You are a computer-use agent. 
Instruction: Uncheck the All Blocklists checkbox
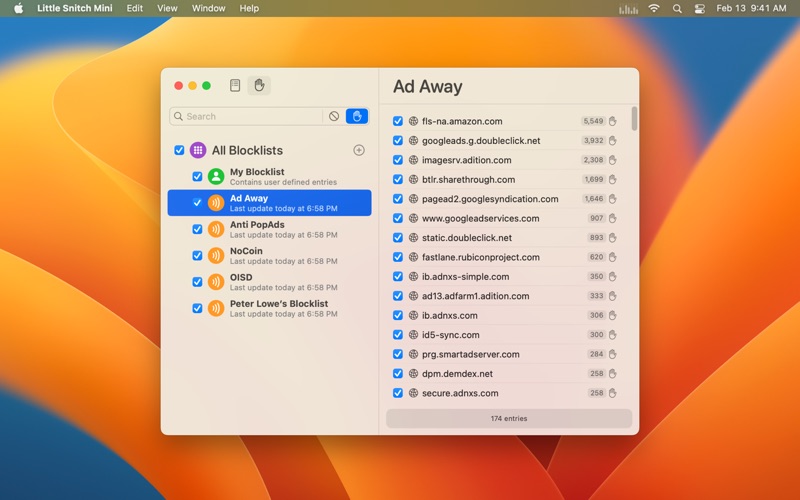tap(179, 150)
